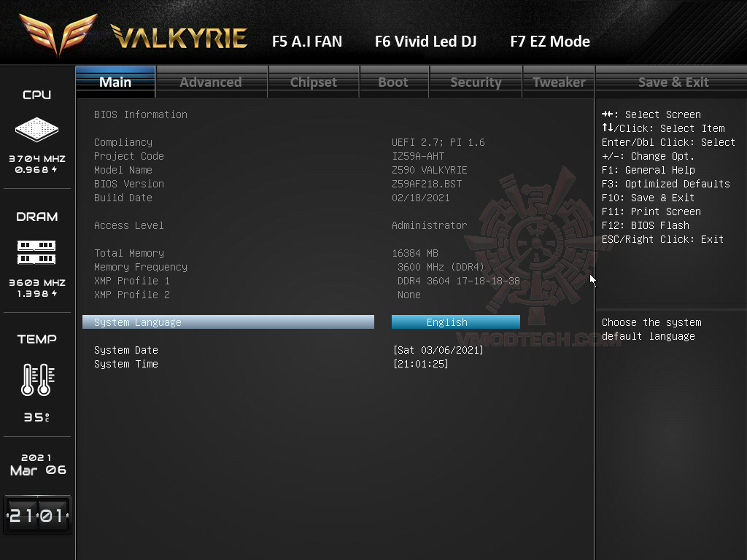Click the Choose the system default language description
This screenshot has height=560, width=747.
tap(651, 329)
